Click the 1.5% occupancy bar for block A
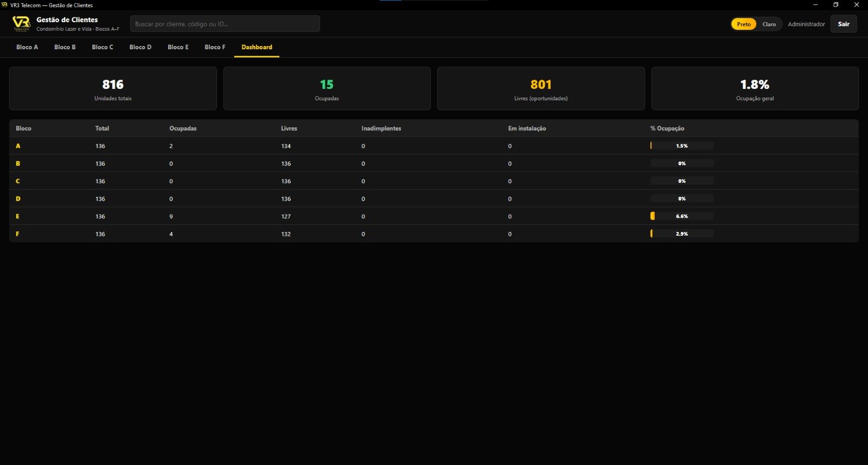This screenshot has height=465, width=868. click(x=682, y=146)
